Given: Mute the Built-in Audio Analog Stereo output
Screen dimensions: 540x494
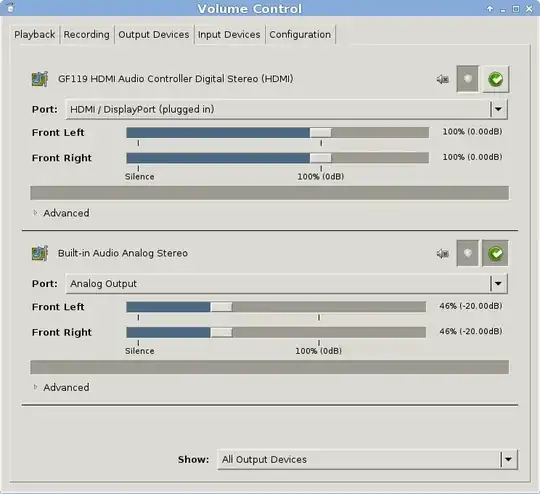Looking at the screenshot, I should coord(443,254).
